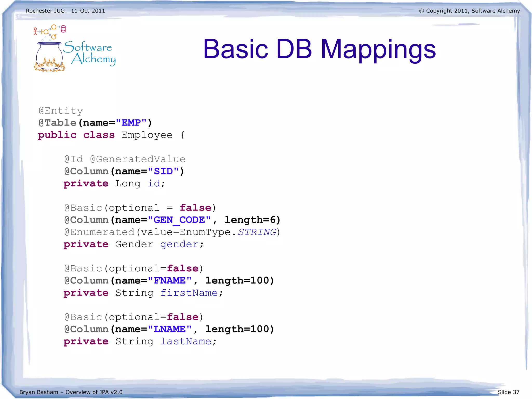This screenshot has width=532, height=399.
Task: Click the '@Column(name="LNAME", length=100)' line
Action: coord(169,329)
